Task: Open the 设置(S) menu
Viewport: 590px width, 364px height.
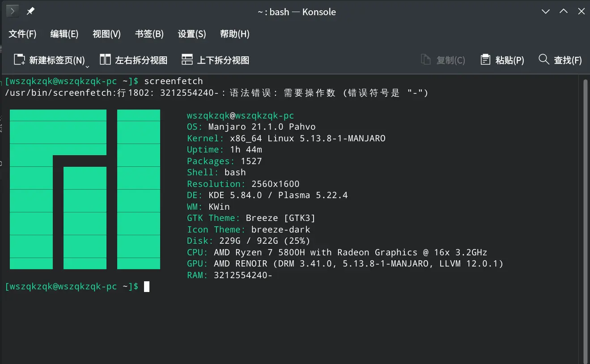Action: point(192,34)
